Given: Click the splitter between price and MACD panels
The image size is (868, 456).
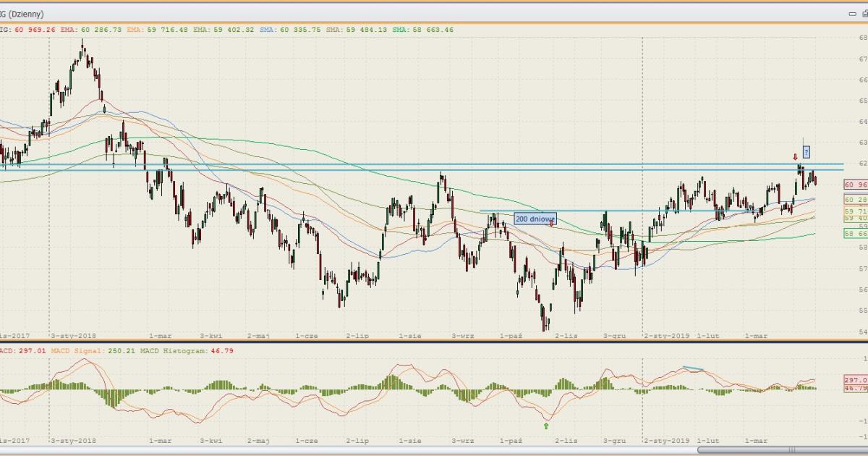Looking at the screenshot, I should tap(434, 342).
